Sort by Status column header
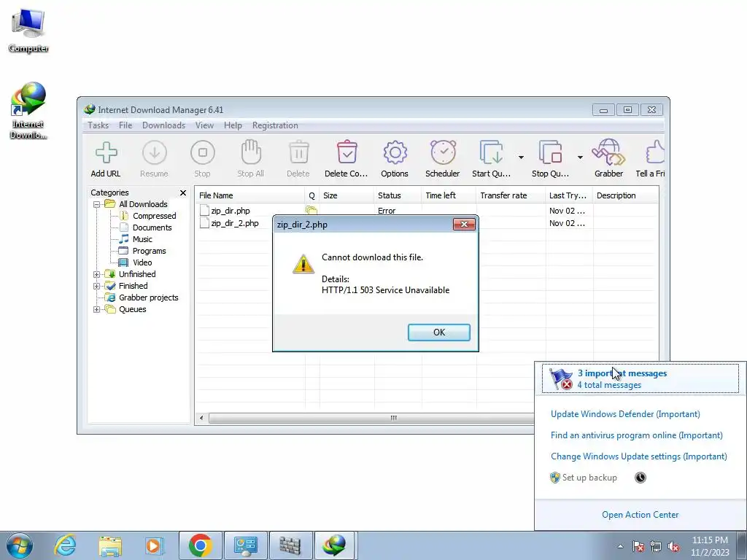Screen dimensions: 747x560 point(398,195)
